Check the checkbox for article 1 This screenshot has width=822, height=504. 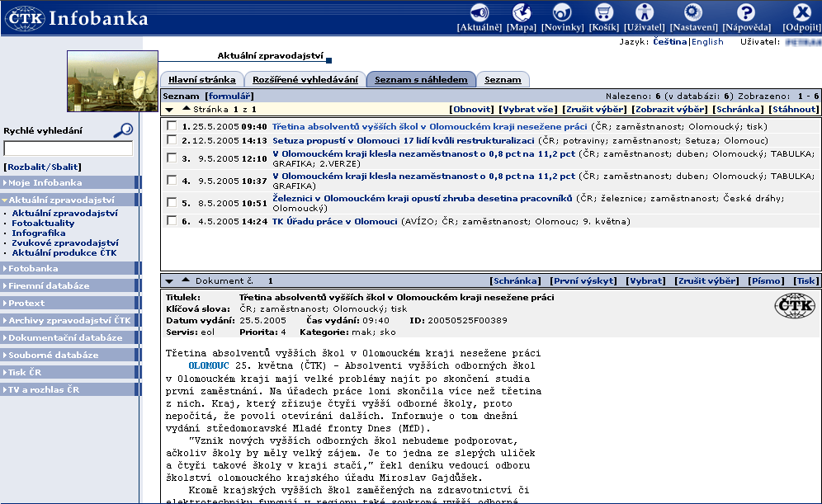(x=171, y=126)
